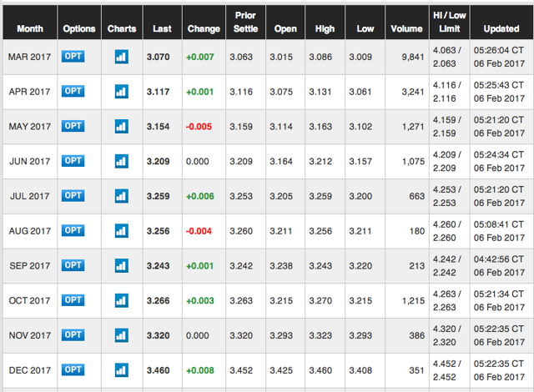Open the chart for JUN 2017

(x=122, y=161)
